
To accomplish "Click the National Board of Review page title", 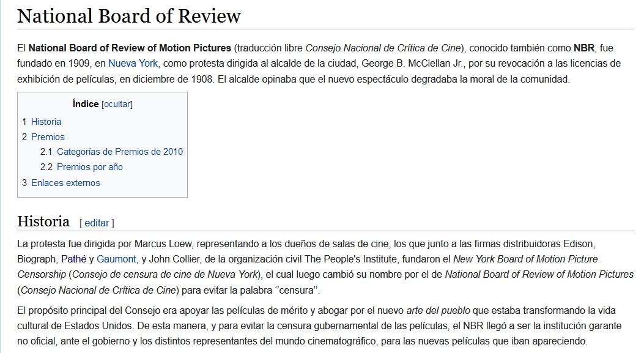I will click(129, 16).
